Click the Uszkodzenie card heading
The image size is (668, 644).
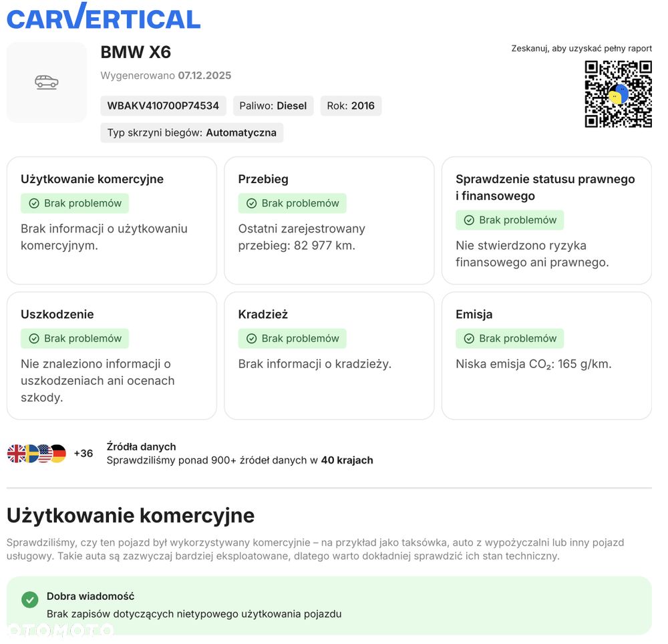tap(57, 315)
